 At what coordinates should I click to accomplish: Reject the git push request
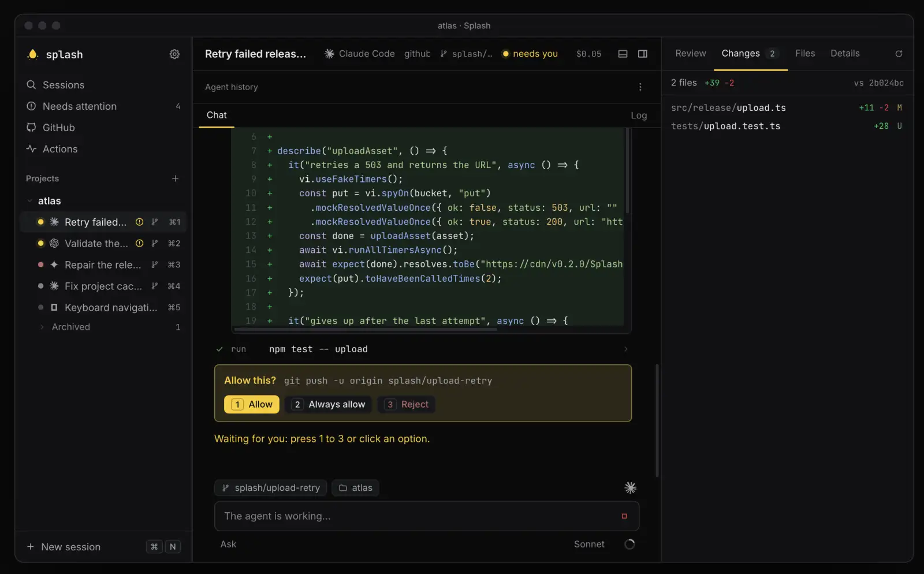pos(407,405)
